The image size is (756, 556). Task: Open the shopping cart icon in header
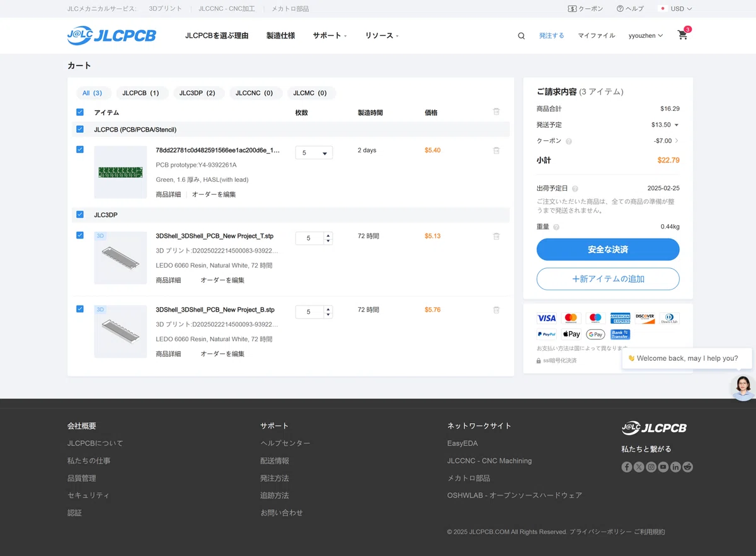coord(683,35)
